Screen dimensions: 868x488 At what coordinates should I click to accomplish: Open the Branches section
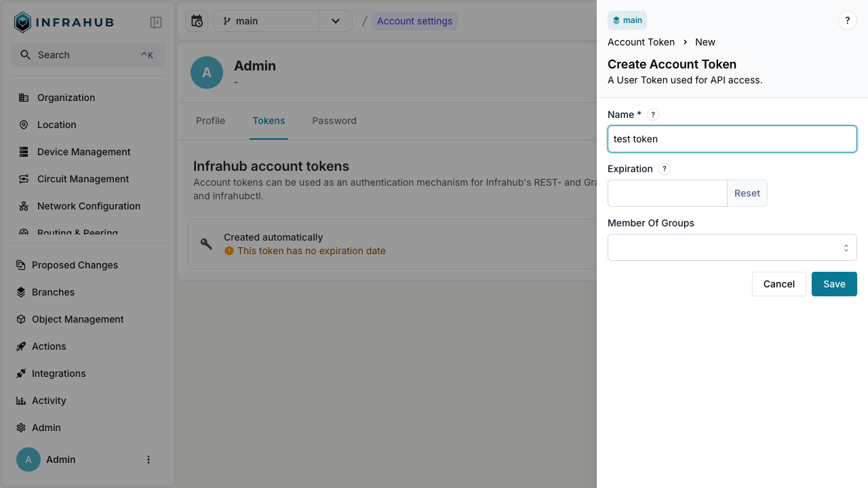pos(52,292)
